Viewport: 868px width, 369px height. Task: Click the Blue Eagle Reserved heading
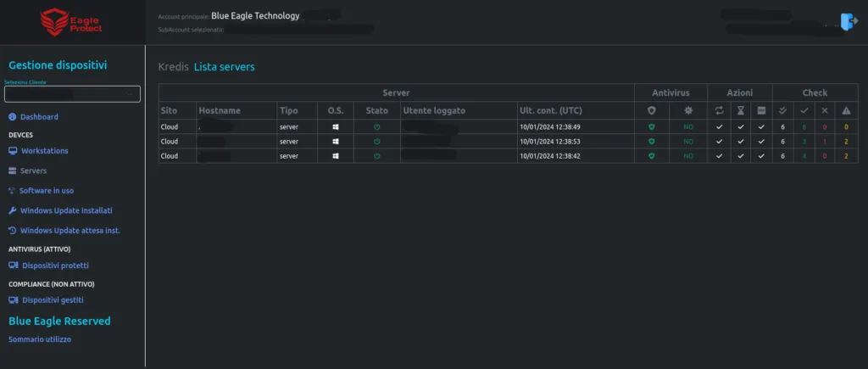59,321
